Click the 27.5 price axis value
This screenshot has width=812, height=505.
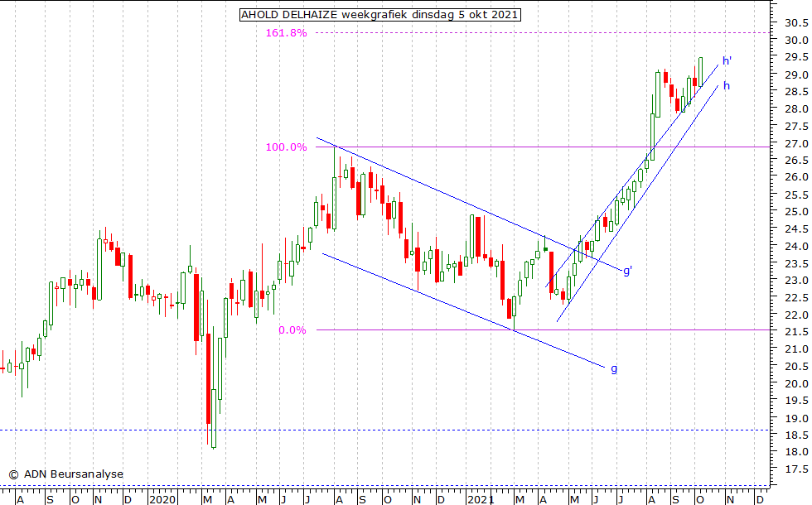click(796, 126)
